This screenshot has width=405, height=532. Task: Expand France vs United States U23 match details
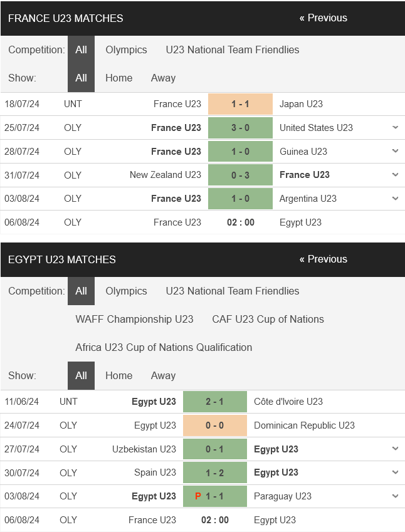pyautogui.click(x=395, y=128)
